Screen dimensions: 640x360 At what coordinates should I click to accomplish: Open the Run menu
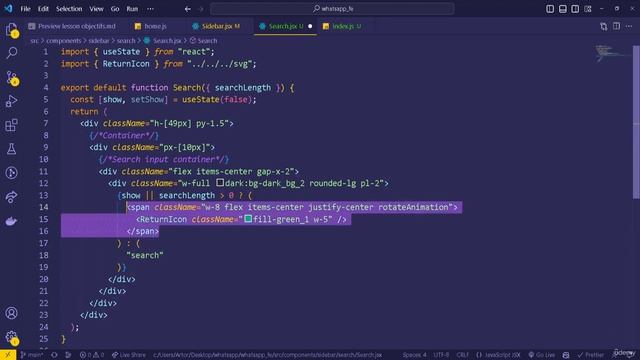(132, 9)
